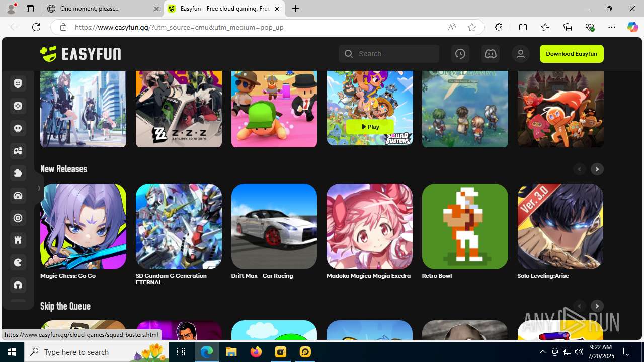The height and width of the screenshot is (362, 644).
Task: Click Solo Leveling:Arise title link
Action: coord(543,276)
